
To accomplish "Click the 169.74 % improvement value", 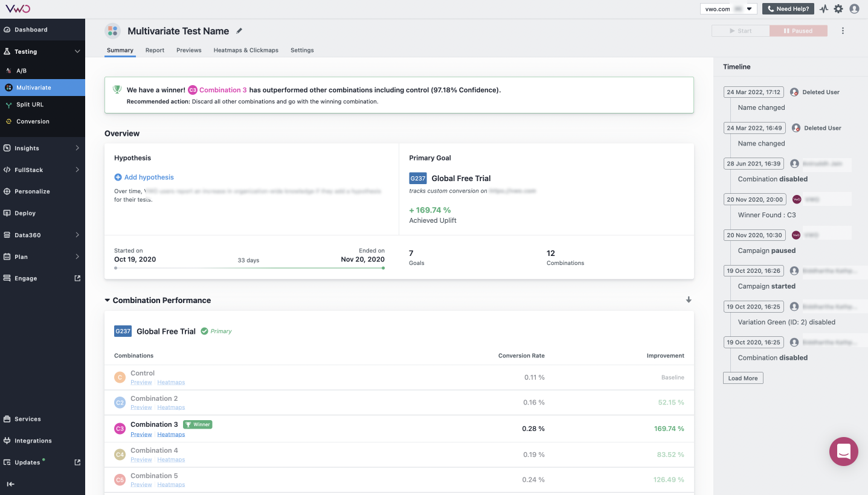I will (669, 429).
